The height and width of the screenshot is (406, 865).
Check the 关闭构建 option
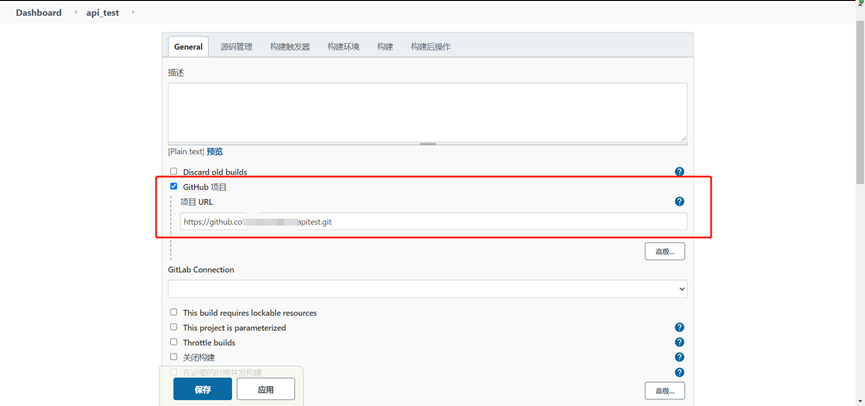174,357
